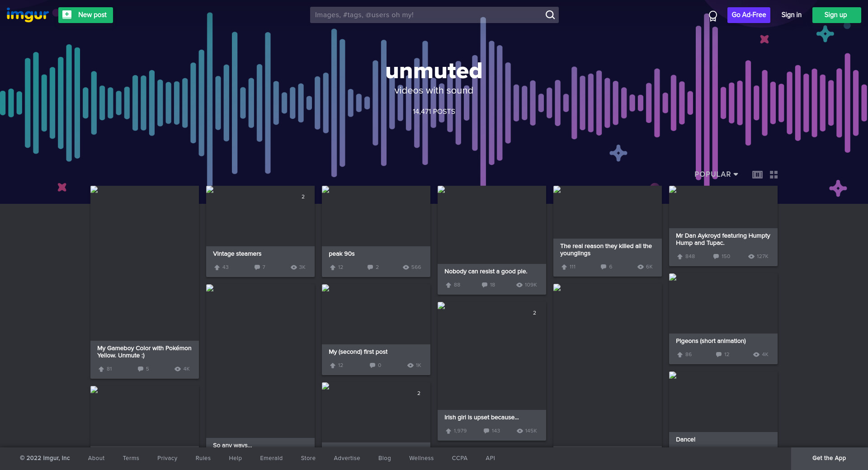868x470 pixels.
Task: Open the 'Vintage steamers' post thumbnail
Action: tap(260, 216)
